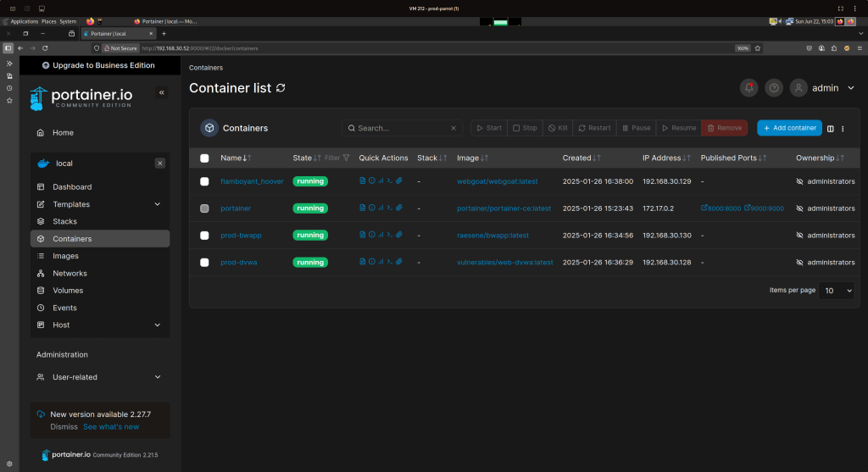Change items per page dropdown
Viewport: 868px width, 472px height.
837,291
